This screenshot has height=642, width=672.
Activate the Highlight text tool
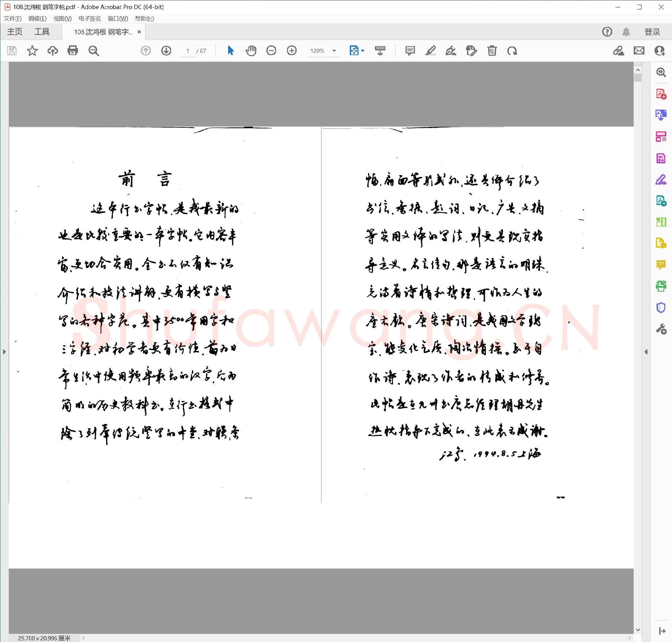point(431,51)
